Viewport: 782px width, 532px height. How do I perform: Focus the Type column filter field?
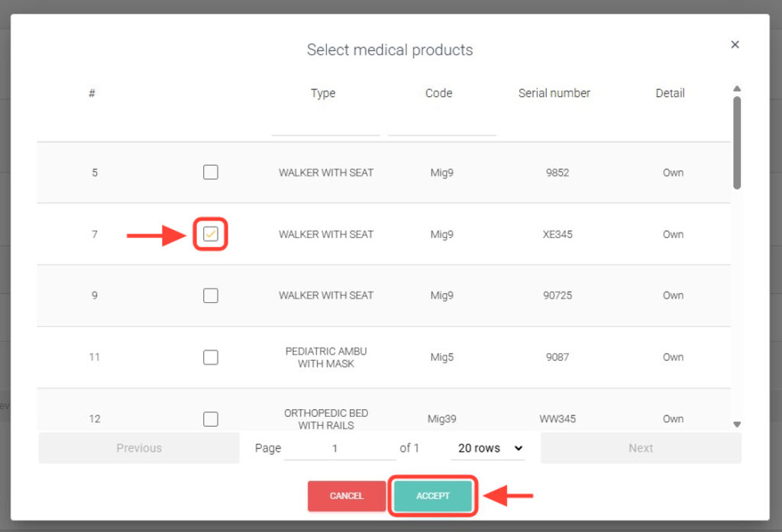(x=325, y=125)
